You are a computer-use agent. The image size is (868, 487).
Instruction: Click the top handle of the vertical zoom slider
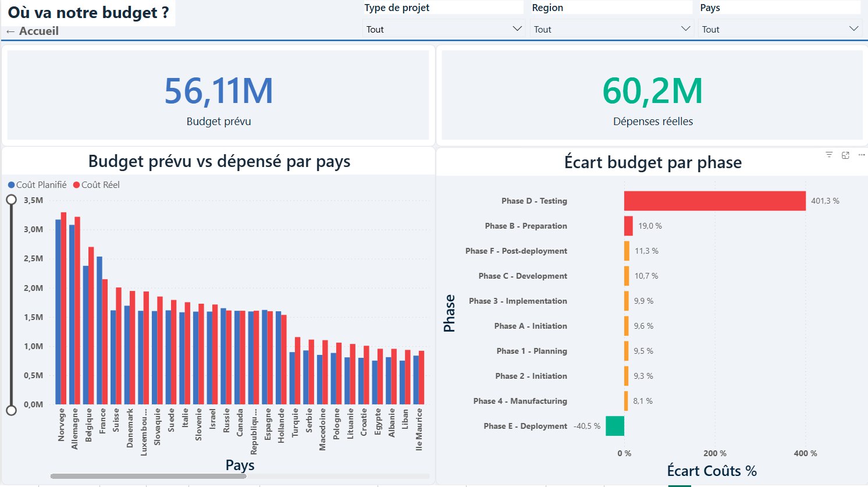click(11, 200)
